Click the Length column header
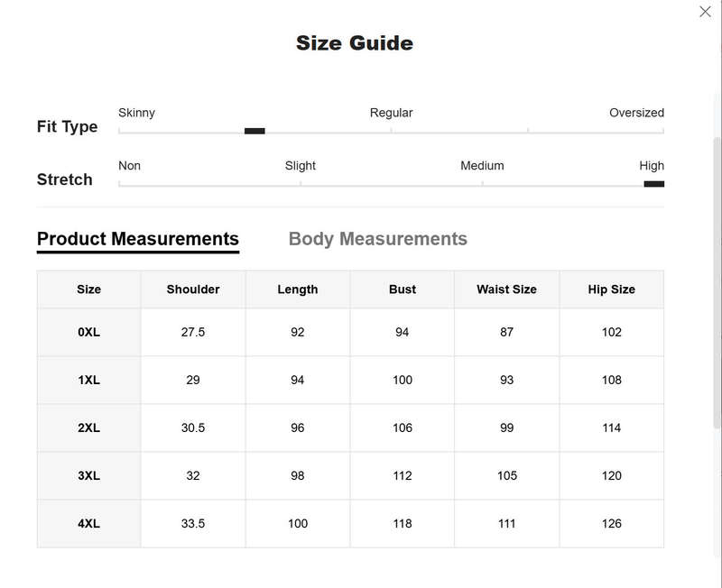 pos(298,289)
